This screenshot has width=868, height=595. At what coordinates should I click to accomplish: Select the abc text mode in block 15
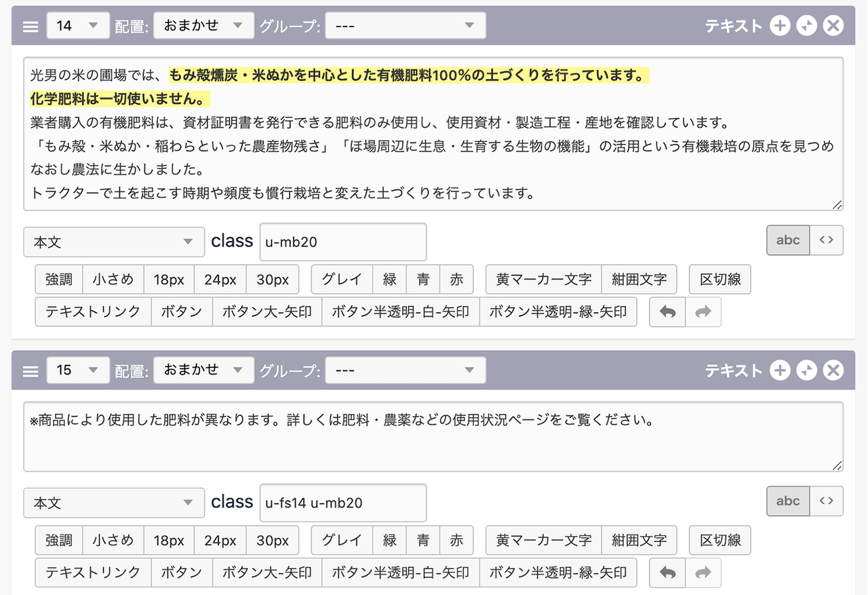coord(788,501)
